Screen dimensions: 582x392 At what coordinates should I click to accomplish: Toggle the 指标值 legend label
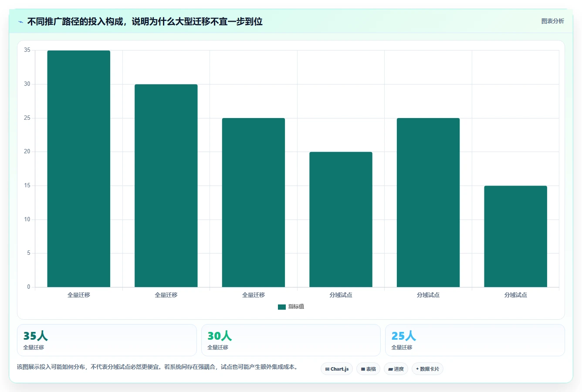296,307
